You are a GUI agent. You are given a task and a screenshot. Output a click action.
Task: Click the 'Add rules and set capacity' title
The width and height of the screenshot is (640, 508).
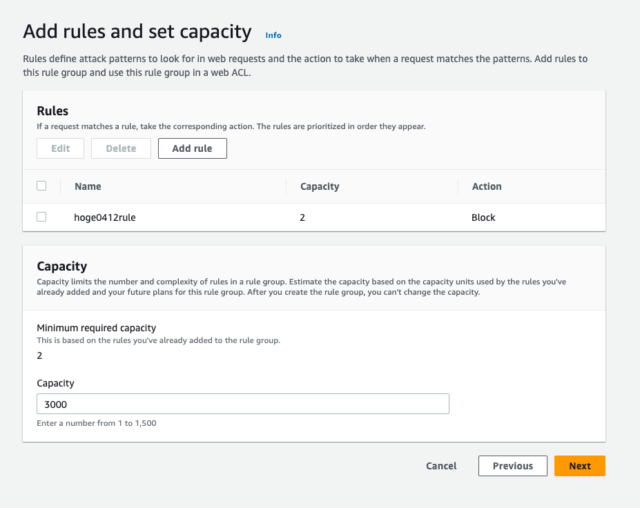point(137,32)
